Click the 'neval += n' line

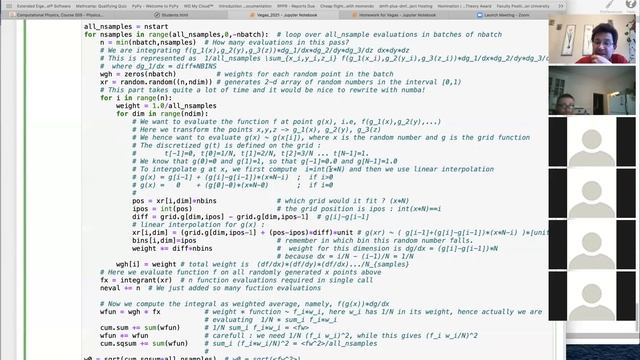coord(210,288)
